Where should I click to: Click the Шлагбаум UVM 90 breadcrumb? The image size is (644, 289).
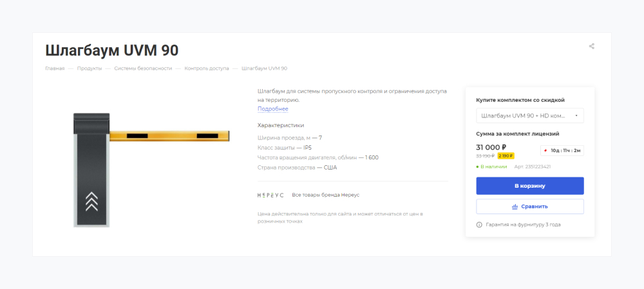265,68
